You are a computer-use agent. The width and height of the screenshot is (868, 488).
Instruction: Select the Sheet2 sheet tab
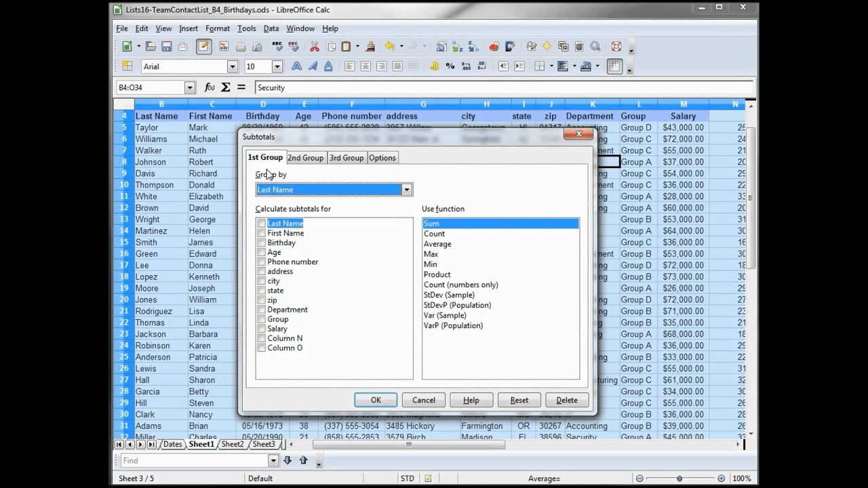232,445
